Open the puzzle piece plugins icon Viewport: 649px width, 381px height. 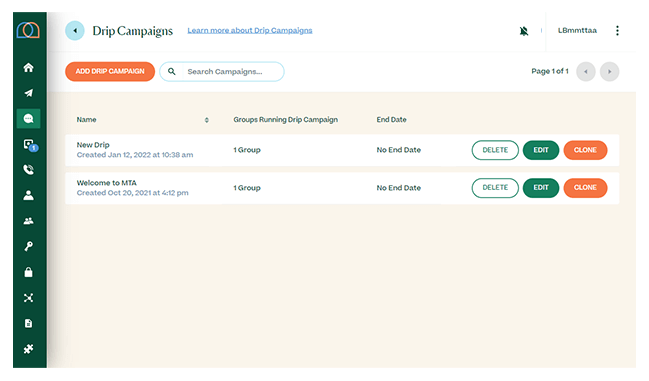click(28, 349)
